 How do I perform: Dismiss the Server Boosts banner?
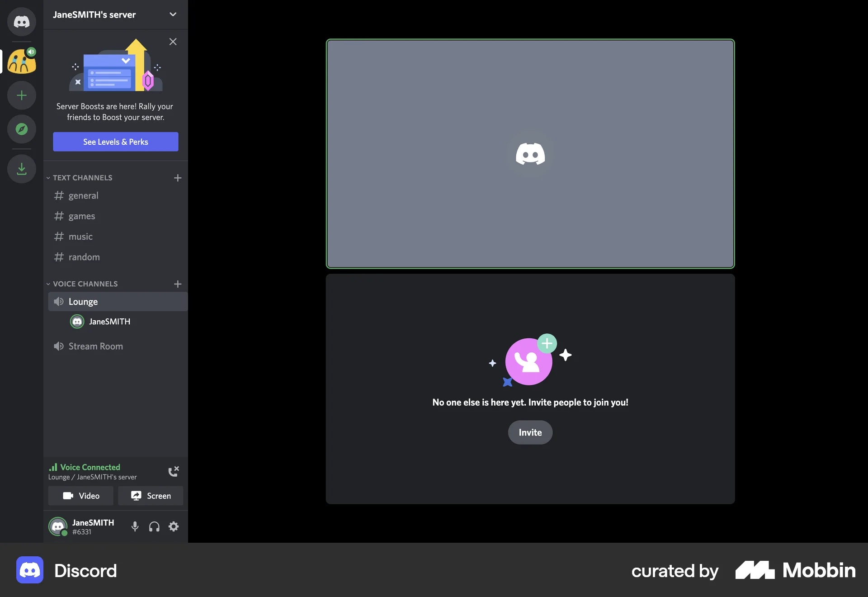pyautogui.click(x=173, y=41)
